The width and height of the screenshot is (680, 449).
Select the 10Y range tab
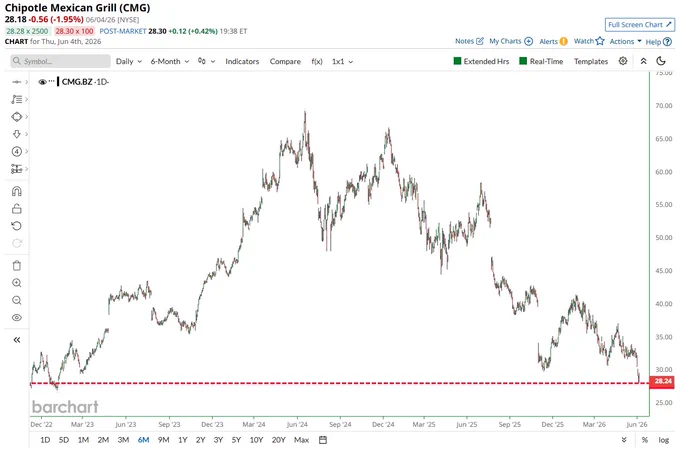[x=256, y=440]
